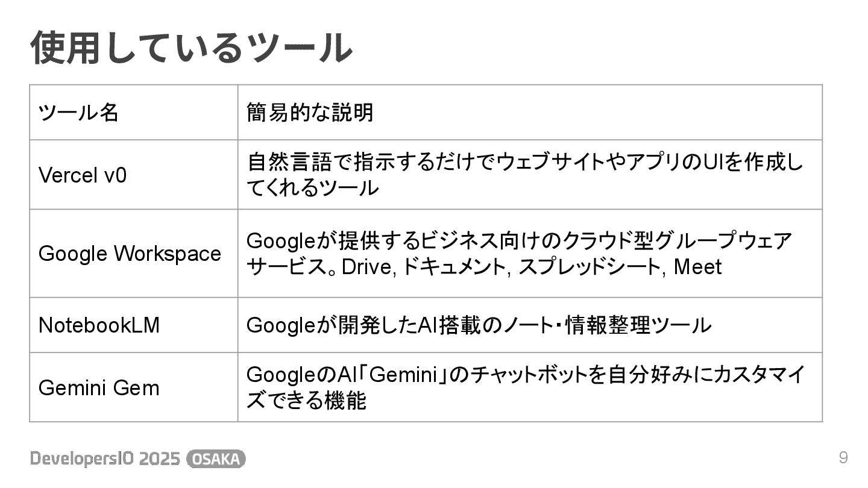
Task: Select the ツール名 header cell
Action: point(78,113)
